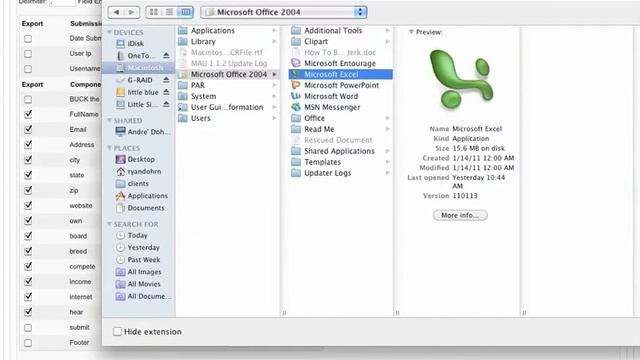Screen dimensions: 640x360
Task: Collapse the SEARCH FOR sidebar section
Action: (x=109, y=224)
